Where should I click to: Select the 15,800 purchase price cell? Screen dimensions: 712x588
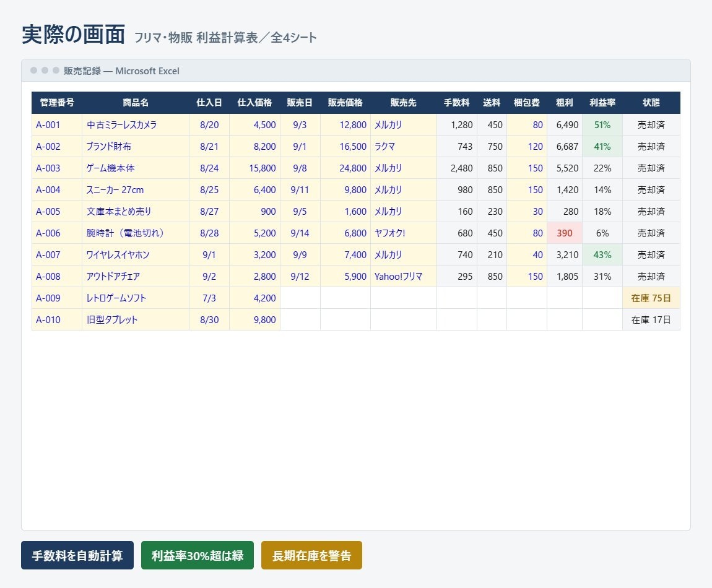(254, 168)
